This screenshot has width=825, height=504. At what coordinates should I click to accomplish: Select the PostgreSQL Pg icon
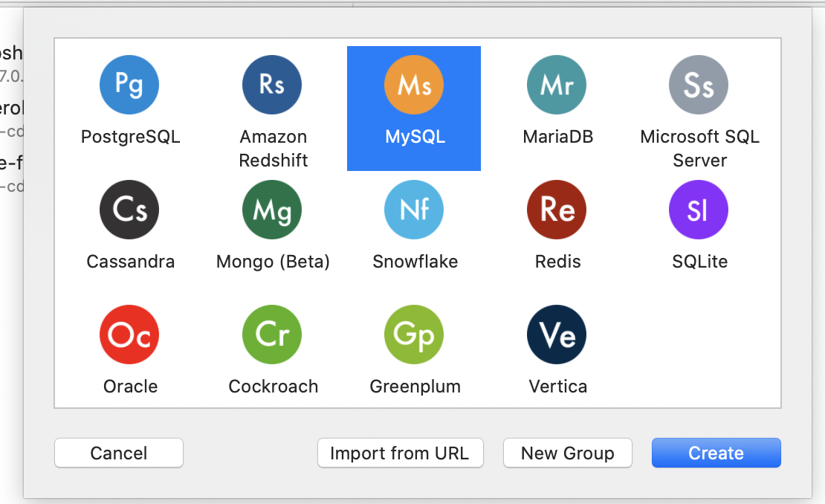click(129, 85)
